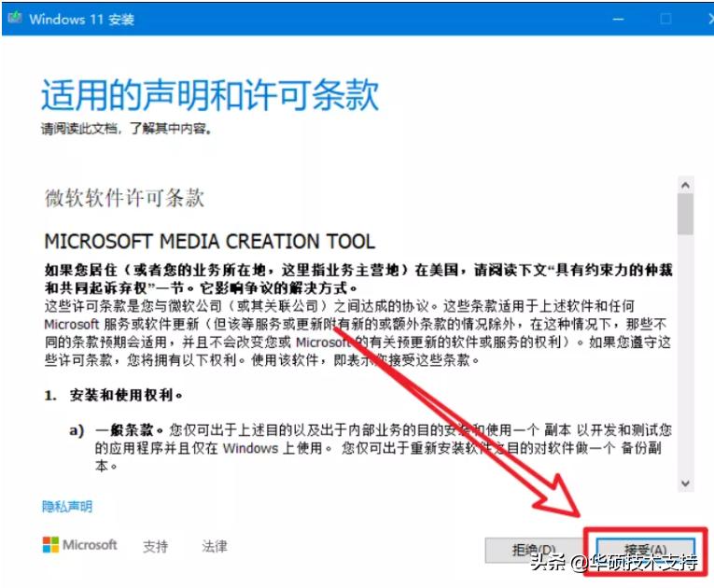Click the Microsoft logo at the bottom
The height and width of the screenshot is (588, 714).
[79, 545]
